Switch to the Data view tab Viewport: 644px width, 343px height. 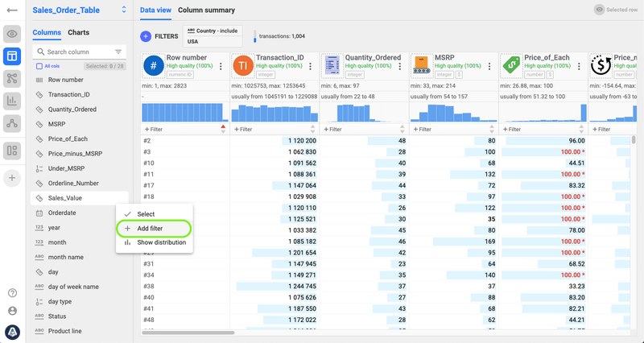coord(155,10)
